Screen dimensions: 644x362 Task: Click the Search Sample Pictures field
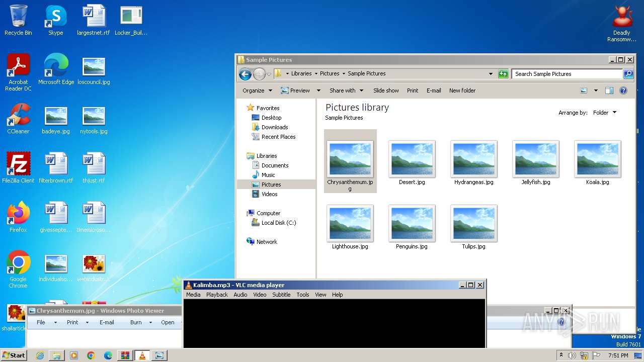pos(568,74)
